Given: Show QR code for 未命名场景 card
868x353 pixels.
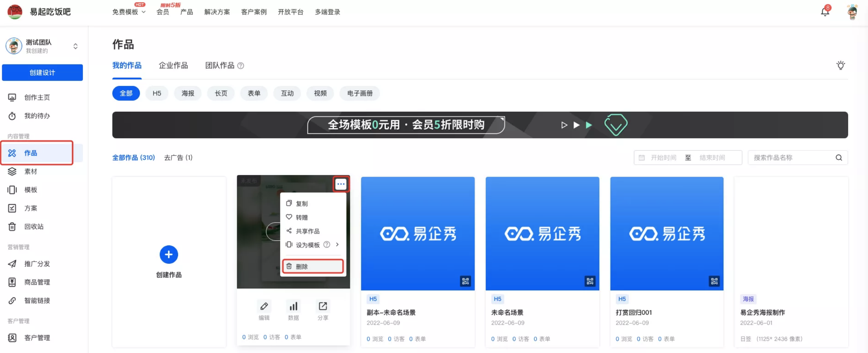Looking at the screenshot, I should [590, 281].
